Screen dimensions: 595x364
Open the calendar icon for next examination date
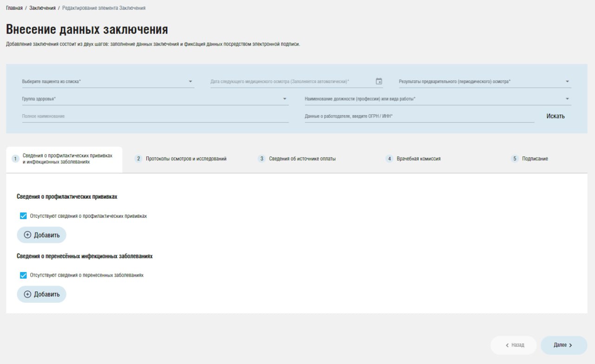click(379, 81)
